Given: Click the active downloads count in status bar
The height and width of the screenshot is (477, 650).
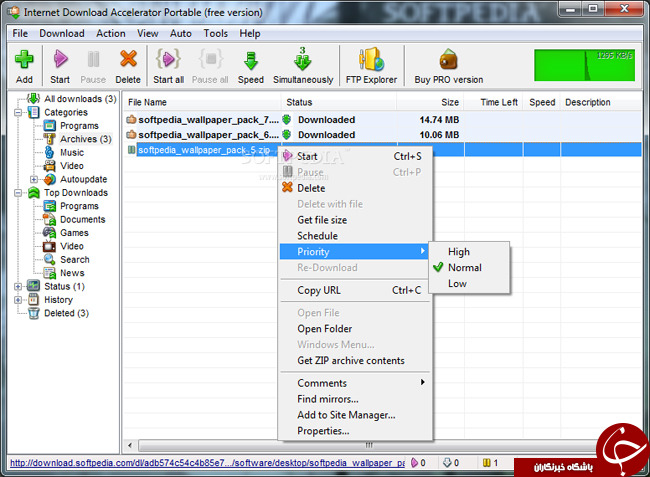Looking at the screenshot, I should (x=417, y=463).
